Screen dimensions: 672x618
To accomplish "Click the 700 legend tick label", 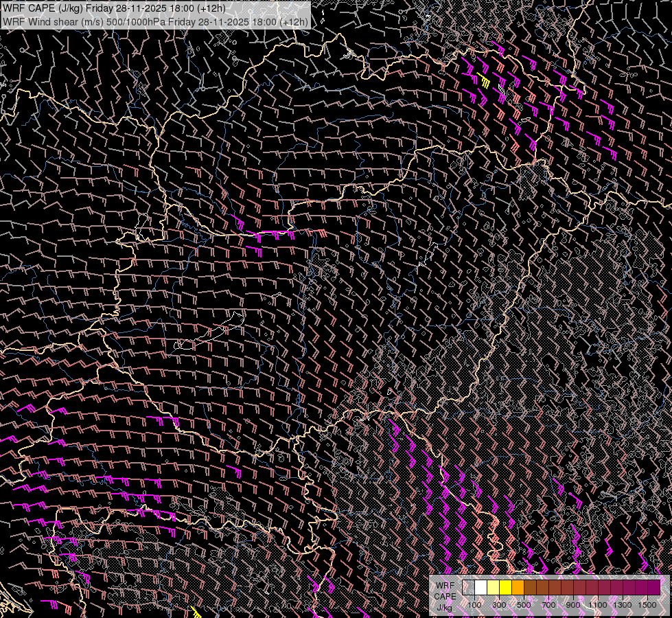I will (x=548, y=605).
